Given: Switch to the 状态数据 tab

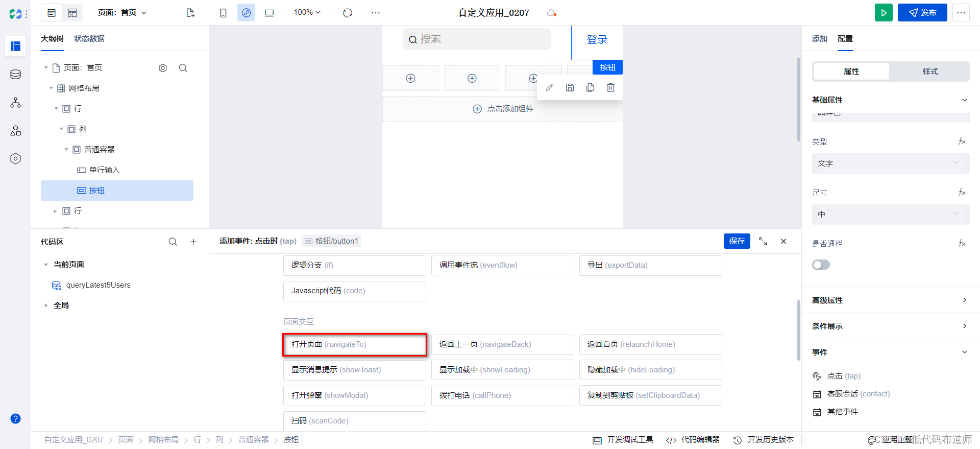Looking at the screenshot, I should (x=89, y=39).
